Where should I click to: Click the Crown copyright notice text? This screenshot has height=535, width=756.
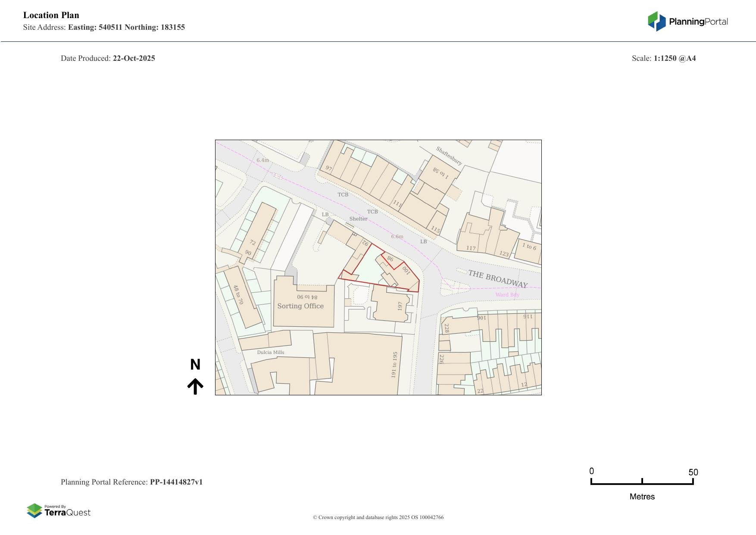click(x=378, y=517)
